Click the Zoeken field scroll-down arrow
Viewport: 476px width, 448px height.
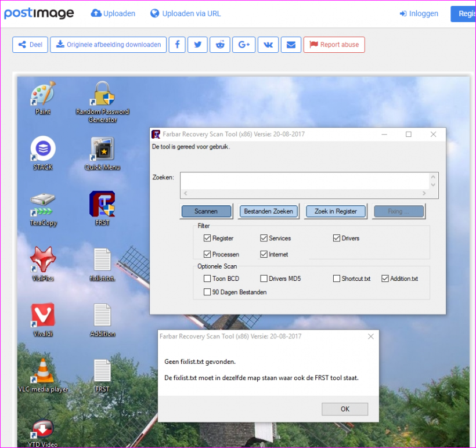coord(433,185)
